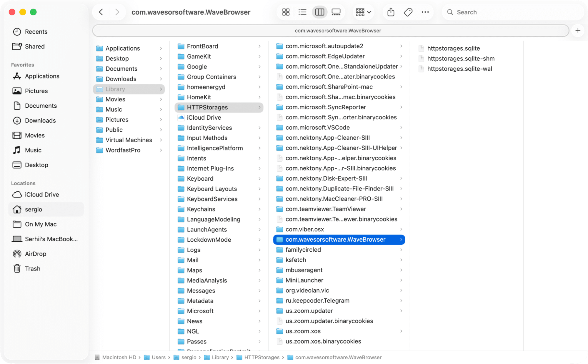588x364 pixels.
Task: Expand the Keychains folder arrow
Action: (x=259, y=209)
